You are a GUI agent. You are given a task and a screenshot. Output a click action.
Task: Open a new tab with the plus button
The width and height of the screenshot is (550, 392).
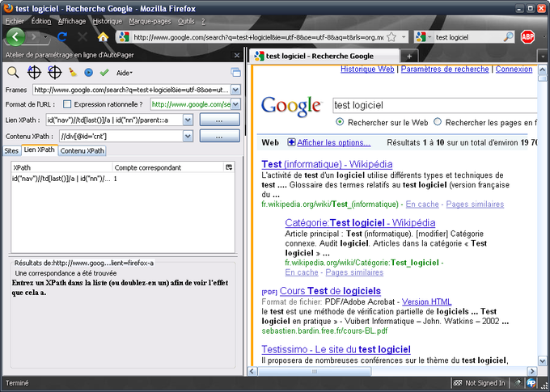pos(409,56)
